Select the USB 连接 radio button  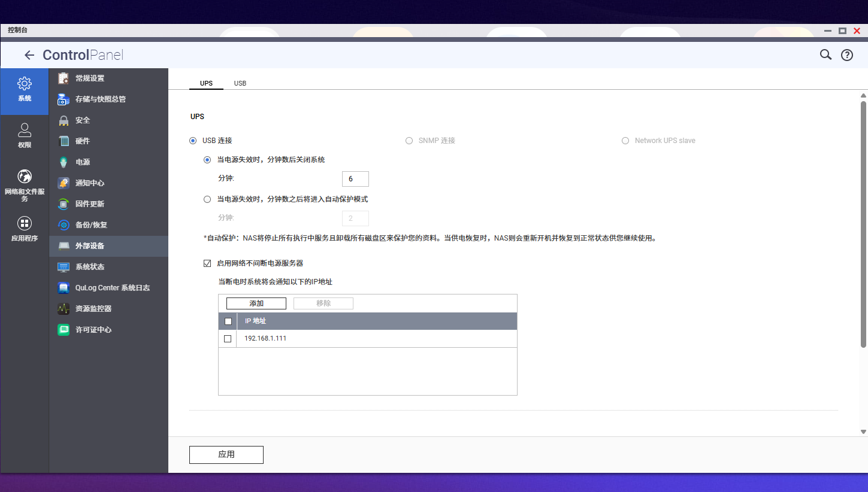pyautogui.click(x=193, y=141)
